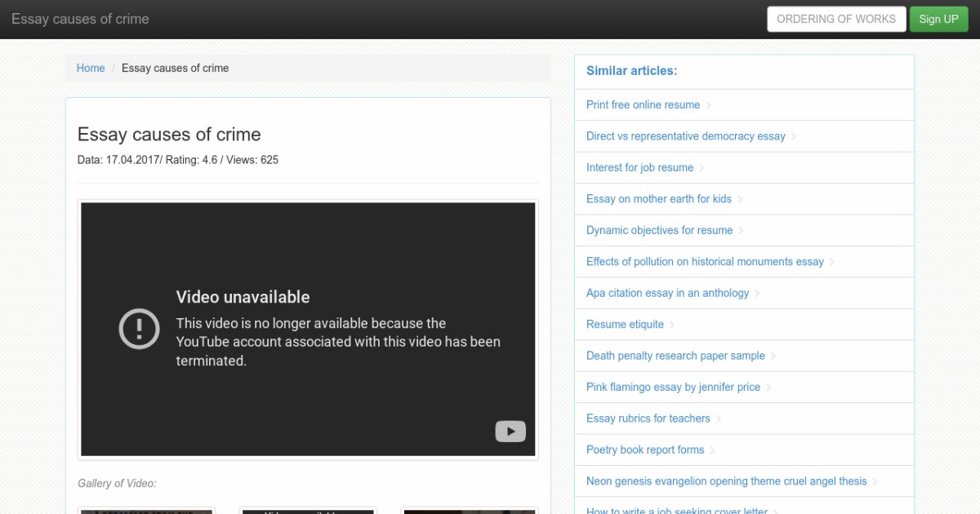Open Apa citation essay in an anthology
The image size is (980, 514).
tap(667, 293)
